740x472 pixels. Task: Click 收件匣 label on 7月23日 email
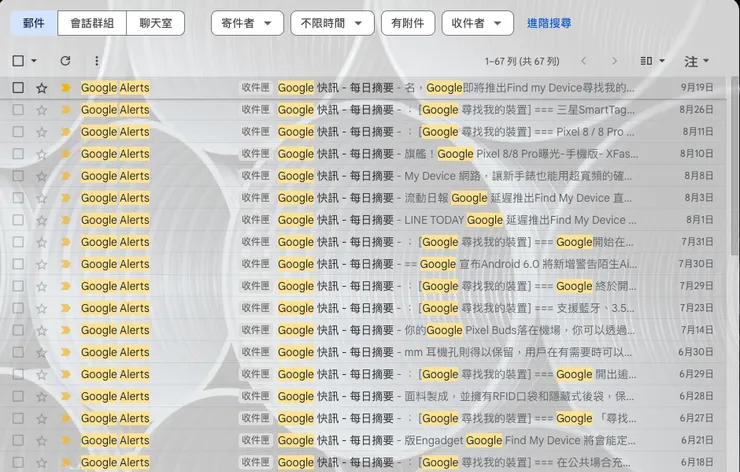point(255,308)
